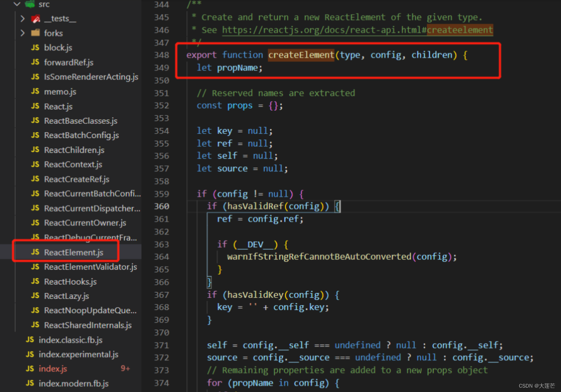Screen dimensions: 561x392
Task: Open ReactBatchConfig.js file
Action: point(82,135)
